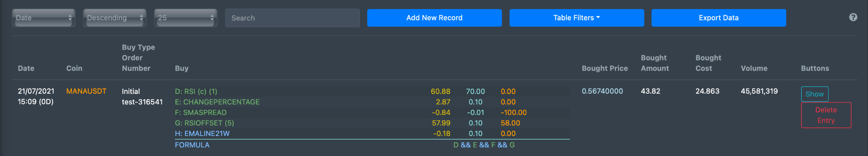
Task: Click the Add New Record button
Action: tap(434, 18)
